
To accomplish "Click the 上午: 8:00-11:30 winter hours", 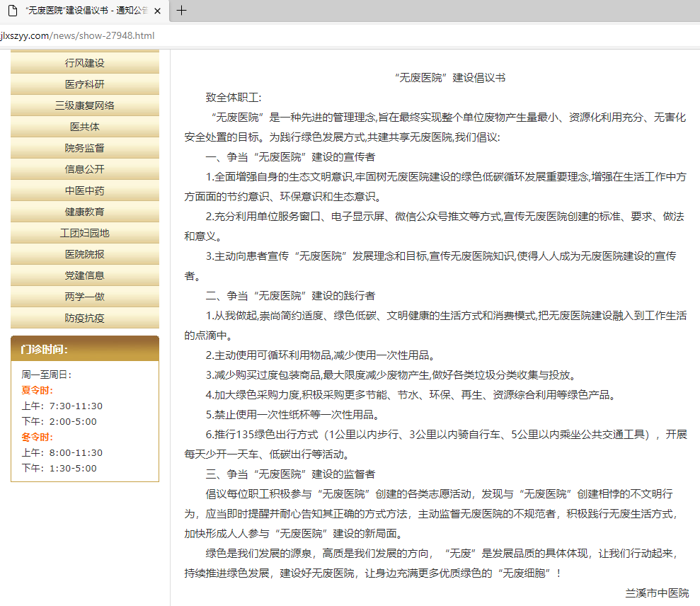I will tap(62, 453).
